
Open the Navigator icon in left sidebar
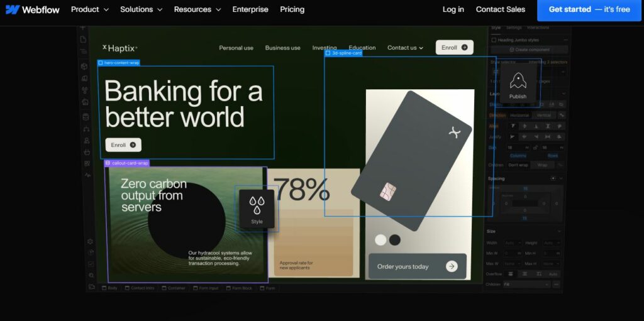[x=84, y=52]
